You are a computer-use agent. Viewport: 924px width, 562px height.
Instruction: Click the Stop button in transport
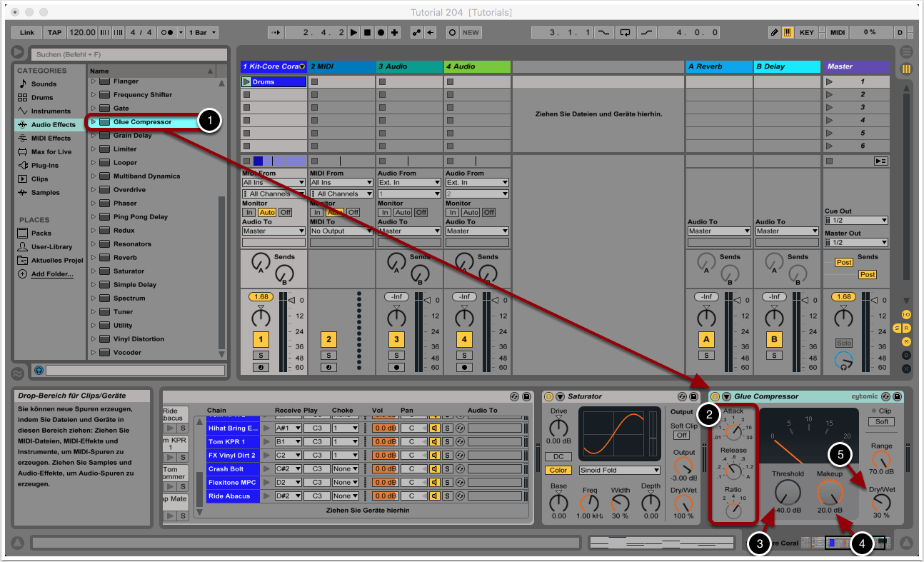[367, 33]
